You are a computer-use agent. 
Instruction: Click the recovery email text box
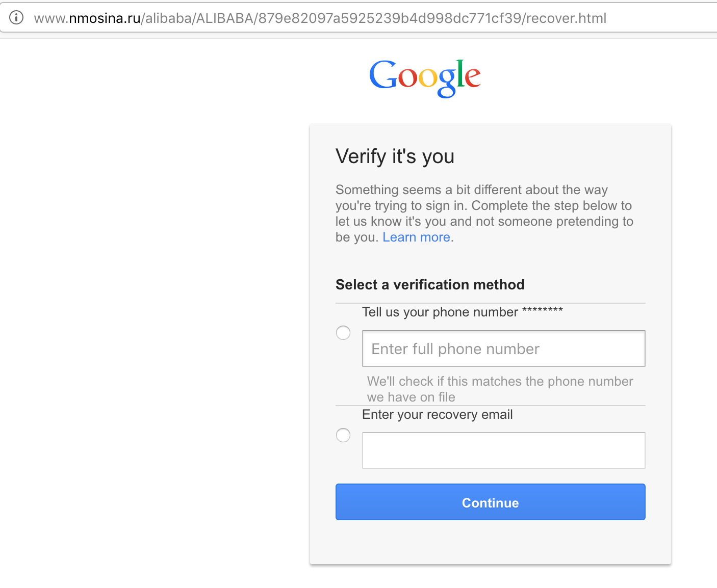(x=503, y=450)
